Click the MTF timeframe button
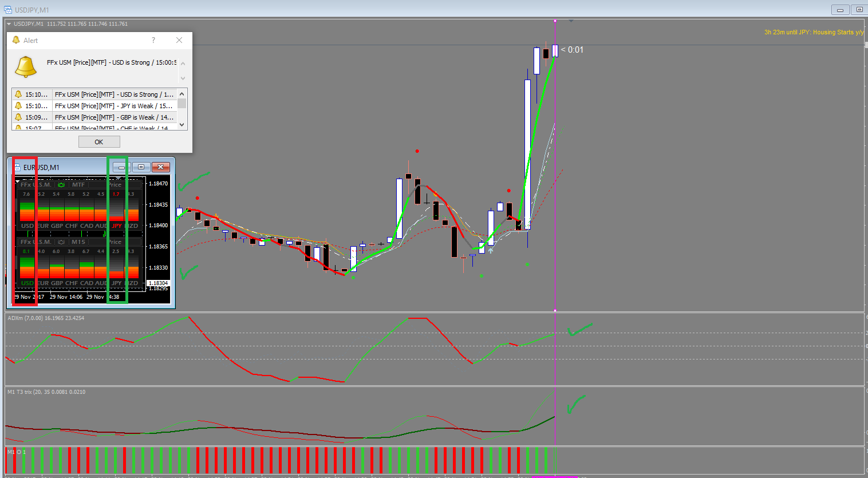The image size is (868, 478). pyautogui.click(x=78, y=185)
